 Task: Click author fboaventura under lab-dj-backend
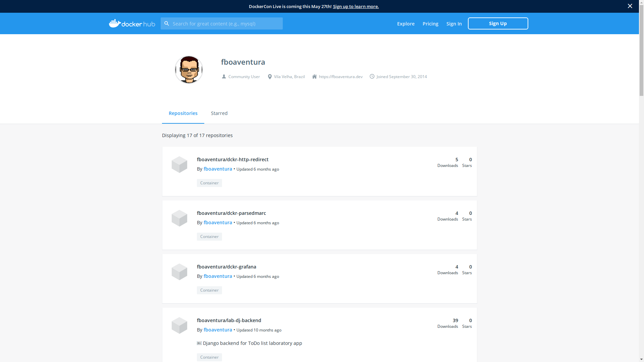tap(218, 330)
